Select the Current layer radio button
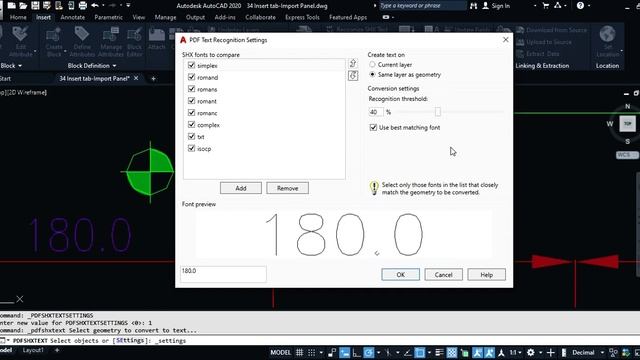This screenshot has height=360, width=640. (x=372, y=64)
